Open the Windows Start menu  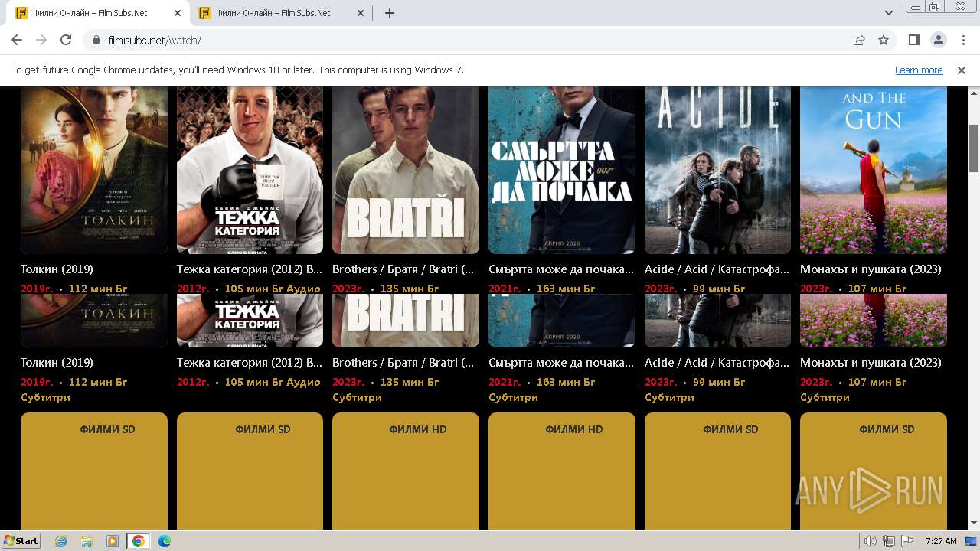click(21, 541)
